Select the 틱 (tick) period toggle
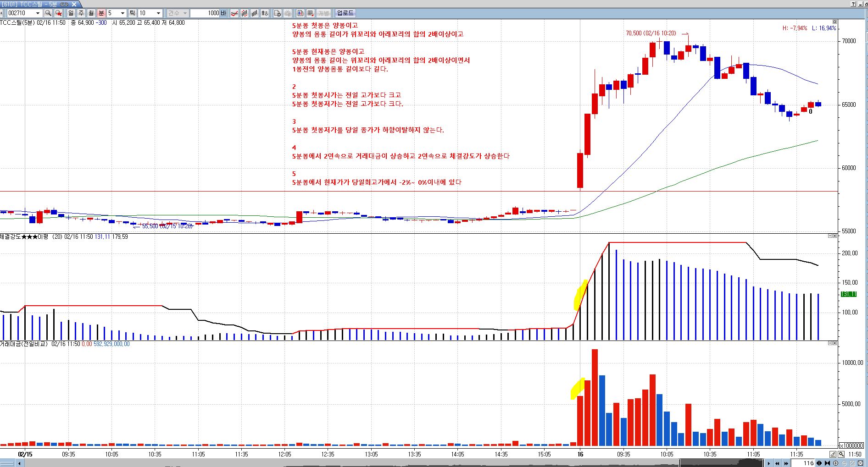The width and height of the screenshot is (868, 467). tap(132, 13)
